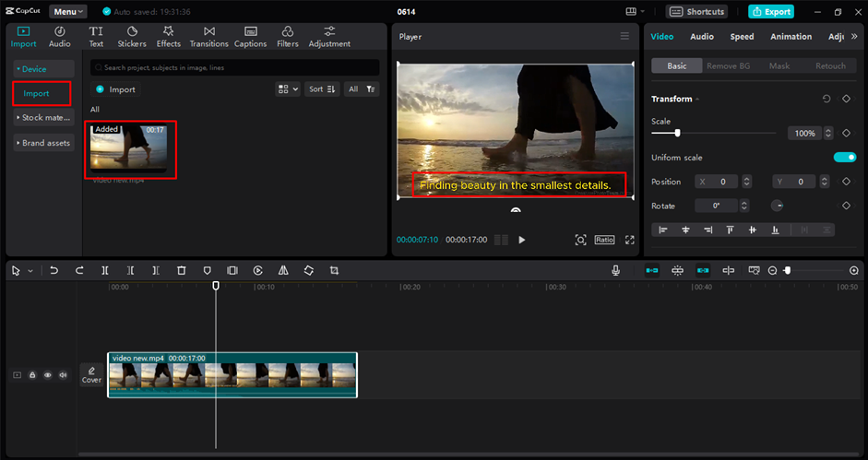Viewport: 868px width, 460px height.
Task: Expand Stock materials section
Action: 43,117
